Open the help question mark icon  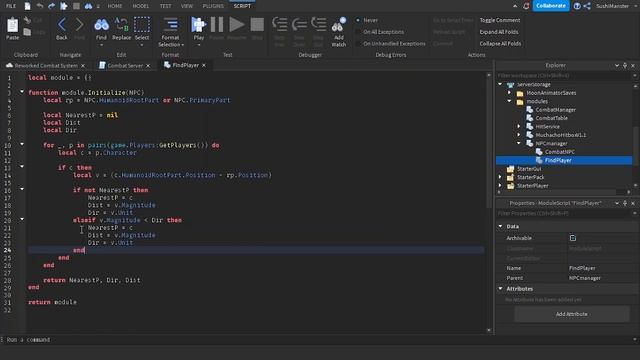(577, 6)
